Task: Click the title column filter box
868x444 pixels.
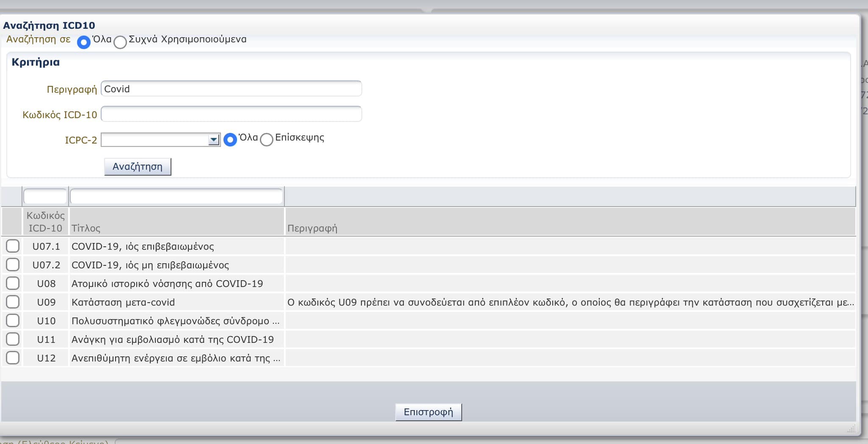Action: click(x=176, y=197)
